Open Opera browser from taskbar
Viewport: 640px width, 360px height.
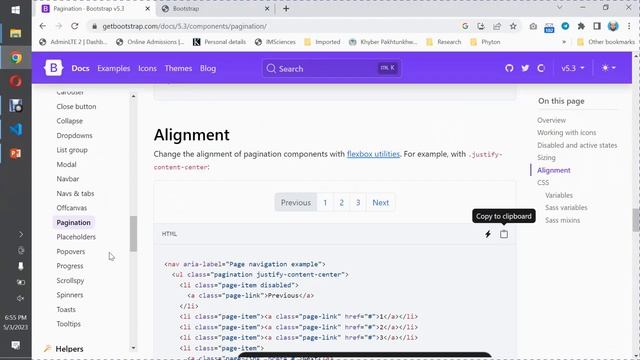(x=16, y=82)
